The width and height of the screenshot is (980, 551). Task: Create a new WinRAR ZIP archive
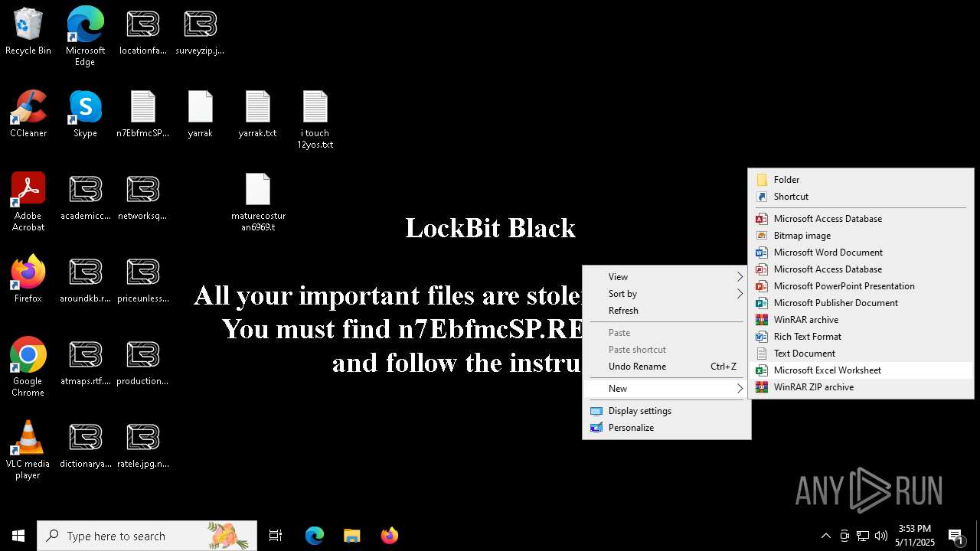(x=861, y=387)
